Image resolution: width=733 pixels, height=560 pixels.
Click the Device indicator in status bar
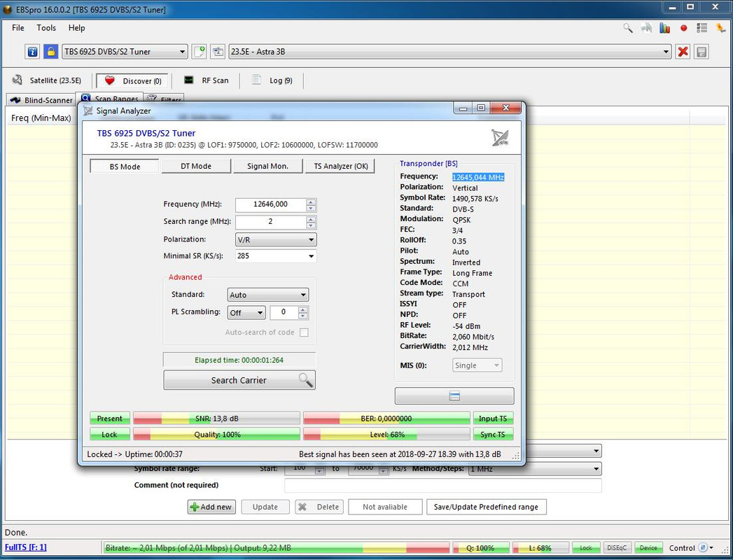[648, 548]
